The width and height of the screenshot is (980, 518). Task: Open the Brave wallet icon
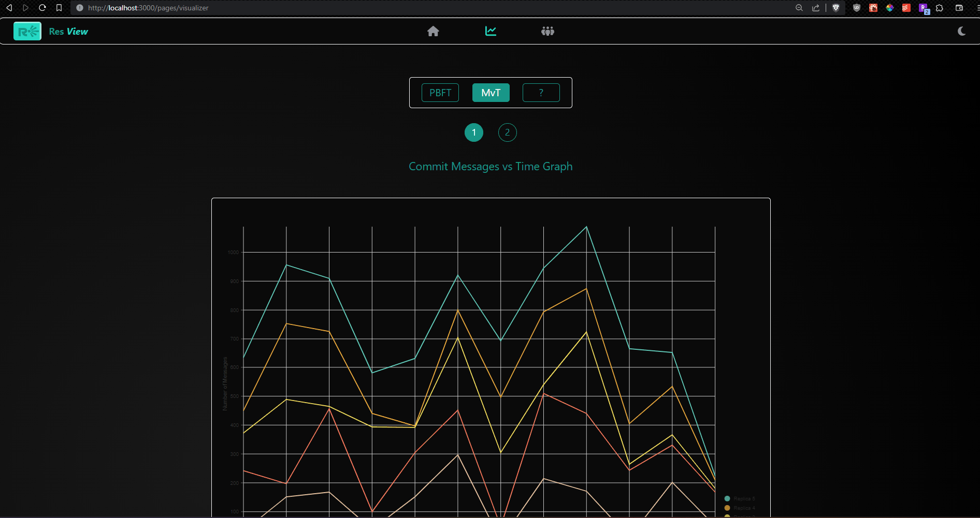(959, 8)
